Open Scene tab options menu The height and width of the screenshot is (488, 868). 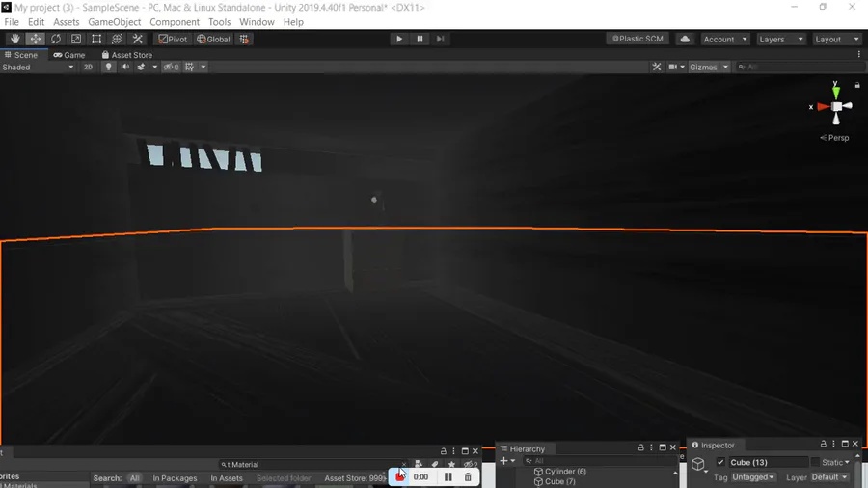858,54
